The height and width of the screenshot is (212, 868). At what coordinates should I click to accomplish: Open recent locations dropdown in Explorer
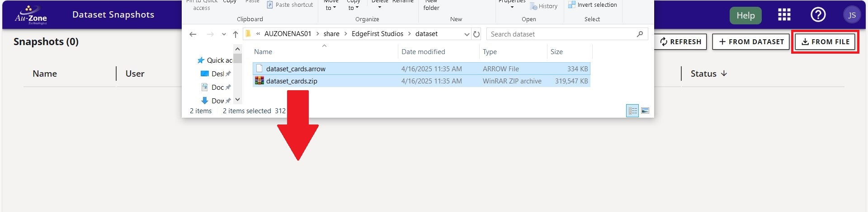coord(224,34)
